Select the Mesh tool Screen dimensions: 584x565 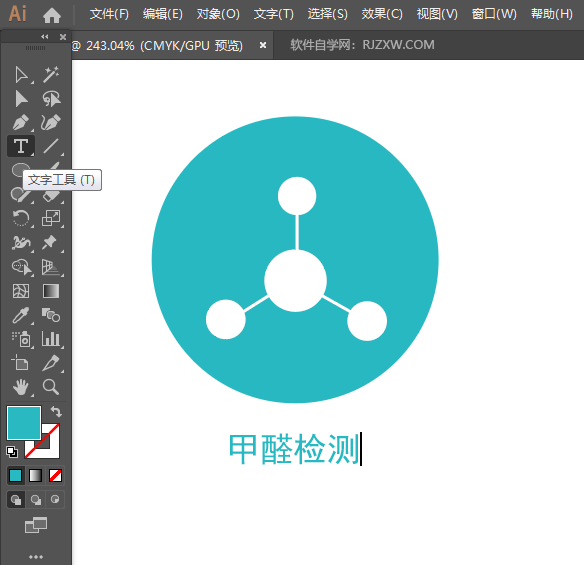pos(21,291)
